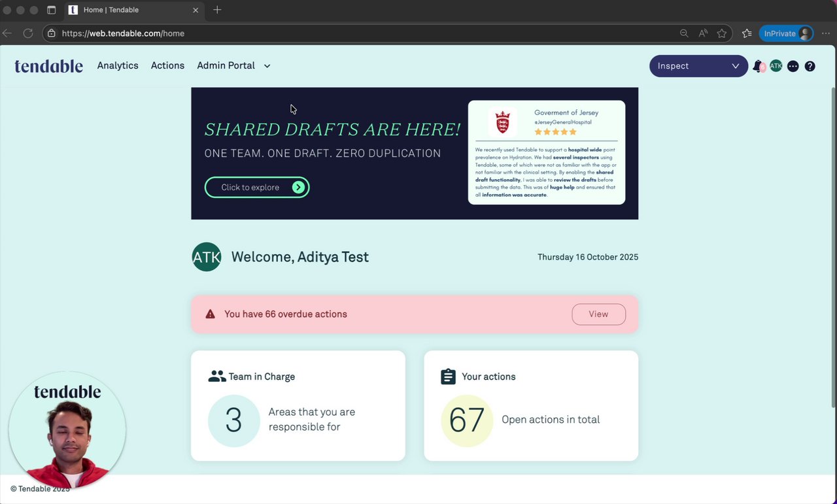Expand the Admin Portal chevron
The width and height of the screenshot is (837, 504).
267,66
